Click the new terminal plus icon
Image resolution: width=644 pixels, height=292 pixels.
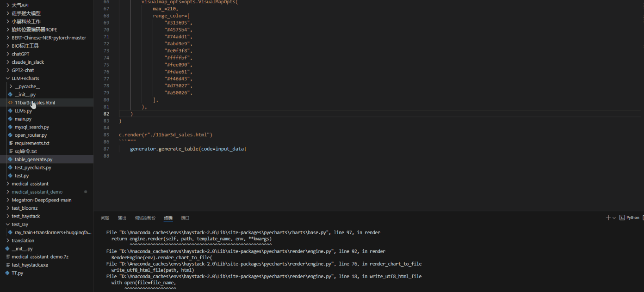pos(608,218)
